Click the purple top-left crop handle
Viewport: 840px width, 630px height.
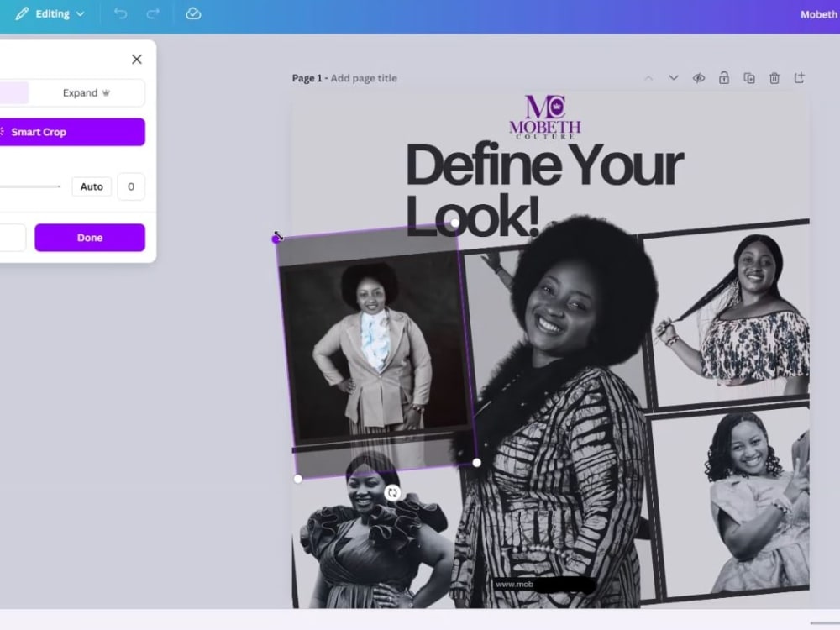click(x=276, y=239)
